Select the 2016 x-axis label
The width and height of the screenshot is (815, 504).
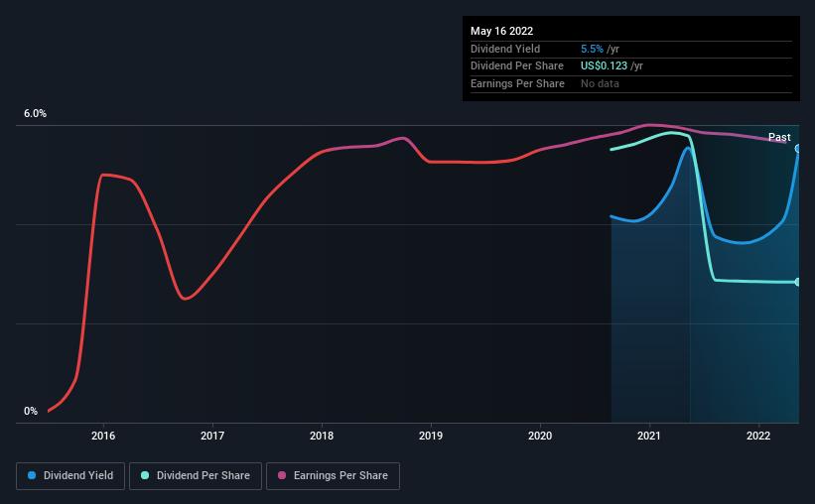pyautogui.click(x=103, y=436)
